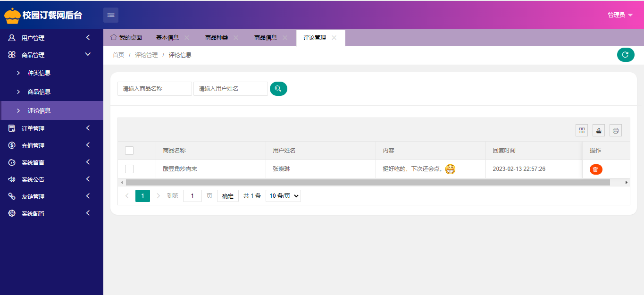
Task: Focus the 请输入用户姓名 search field
Action: coord(231,89)
